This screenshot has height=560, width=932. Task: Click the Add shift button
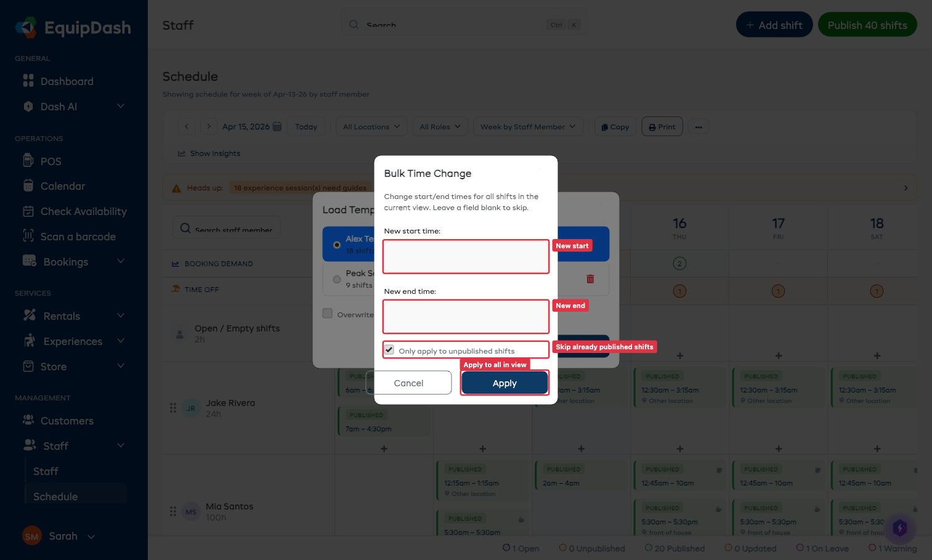click(x=774, y=25)
